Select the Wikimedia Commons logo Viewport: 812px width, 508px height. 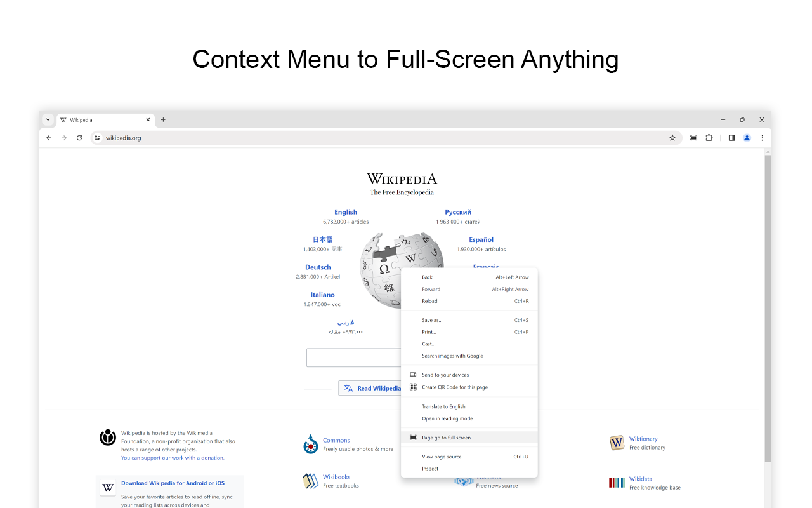(x=311, y=444)
